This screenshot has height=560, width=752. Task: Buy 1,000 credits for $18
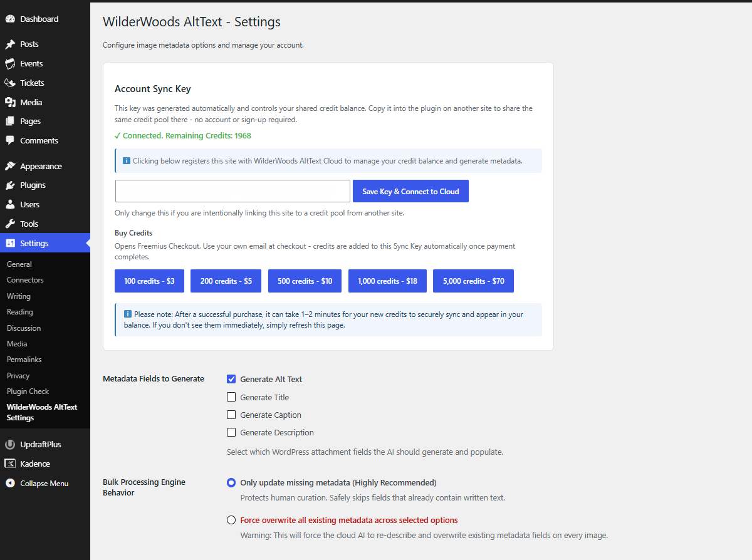387,281
